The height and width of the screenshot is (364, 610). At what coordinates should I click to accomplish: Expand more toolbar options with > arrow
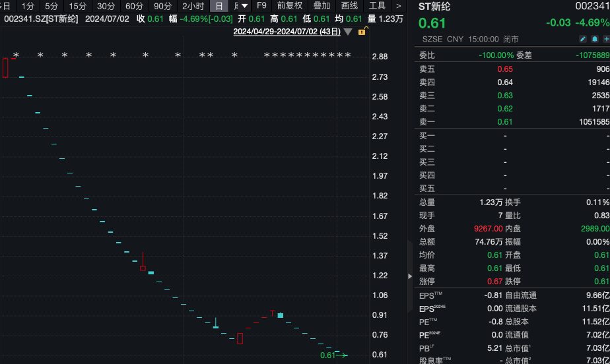(398, 6)
